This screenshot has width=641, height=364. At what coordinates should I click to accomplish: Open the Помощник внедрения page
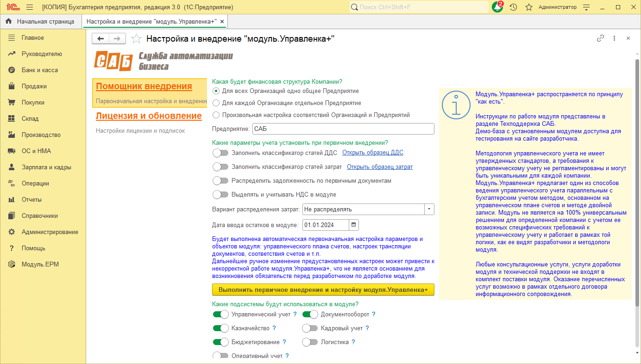point(144,86)
